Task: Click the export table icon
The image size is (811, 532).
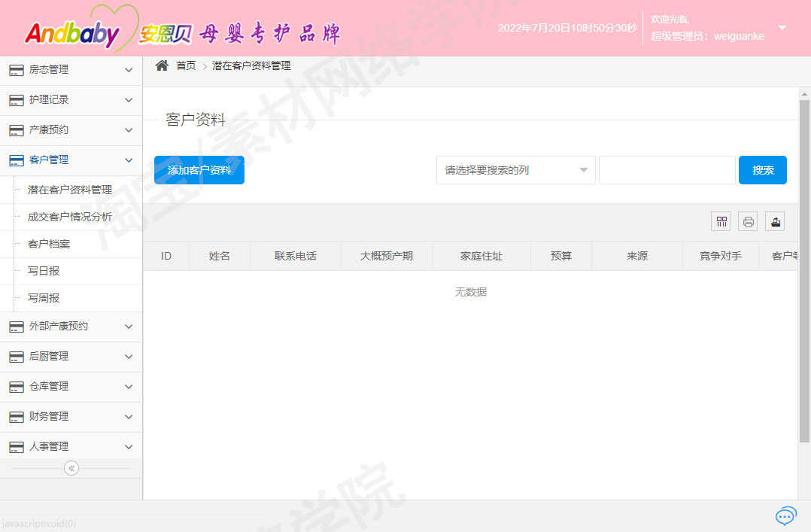Action: point(776,221)
